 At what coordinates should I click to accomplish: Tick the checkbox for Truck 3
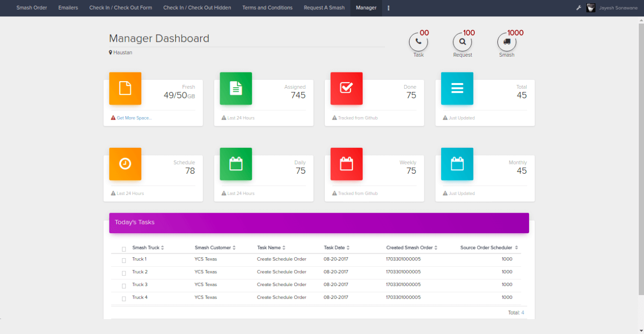(124, 286)
